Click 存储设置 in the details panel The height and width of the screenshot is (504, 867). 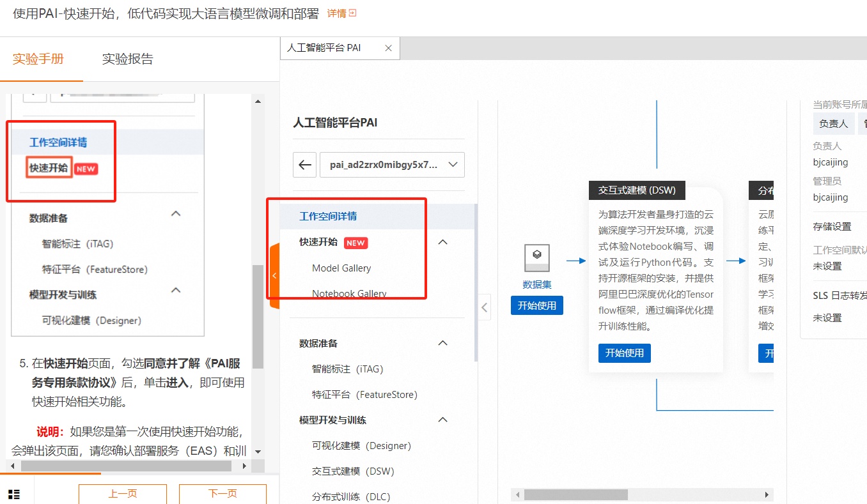tap(832, 227)
